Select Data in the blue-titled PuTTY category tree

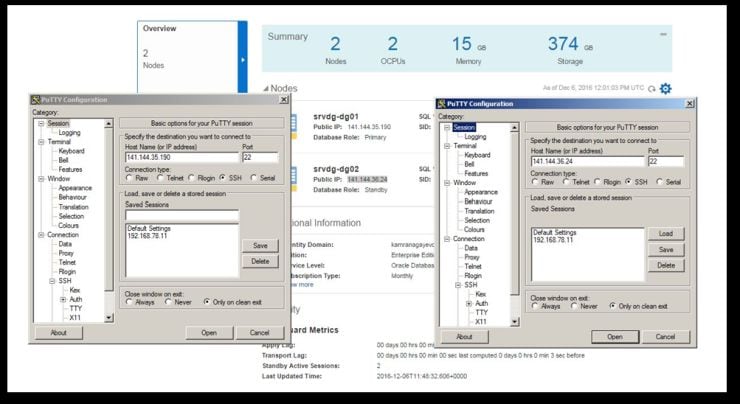pyautogui.click(x=471, y=248)
